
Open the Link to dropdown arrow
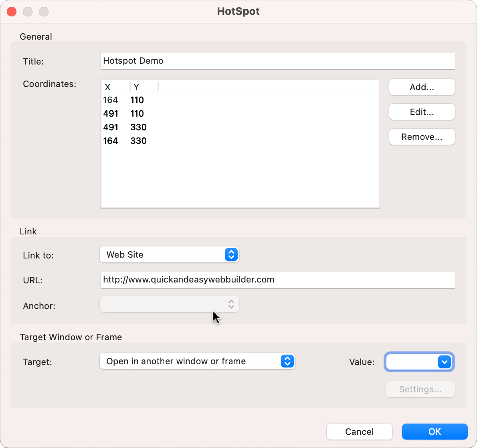[231, 254]
